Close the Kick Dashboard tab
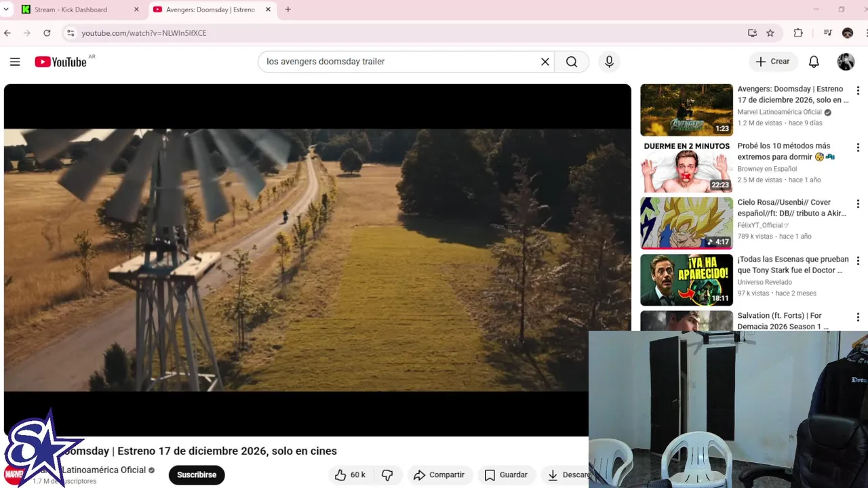Viewport: 868px width, 488px height. tap(136, 9)
